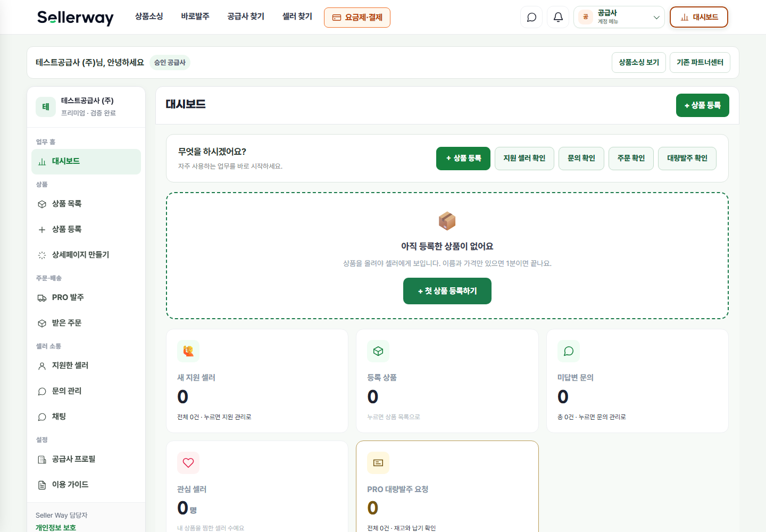Click the 미답변 문의 speech bubble icon
The height and width of the screenshot is (532, 766).
569,351
